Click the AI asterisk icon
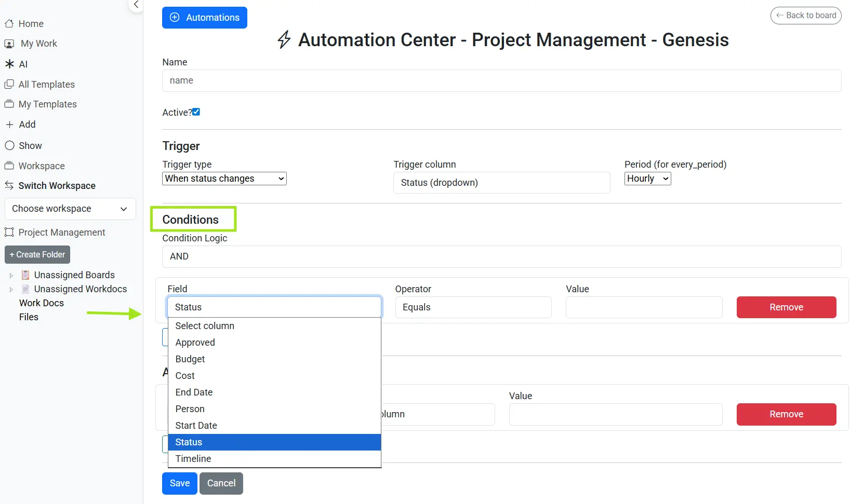850x504 pixels. pos(9,64)
